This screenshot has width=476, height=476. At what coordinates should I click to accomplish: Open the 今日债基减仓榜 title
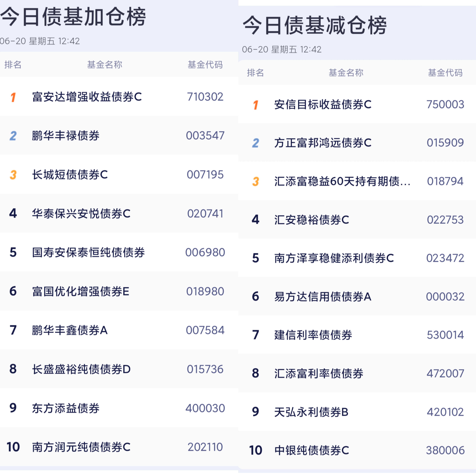pyautogui.click(x=315, y=25)
